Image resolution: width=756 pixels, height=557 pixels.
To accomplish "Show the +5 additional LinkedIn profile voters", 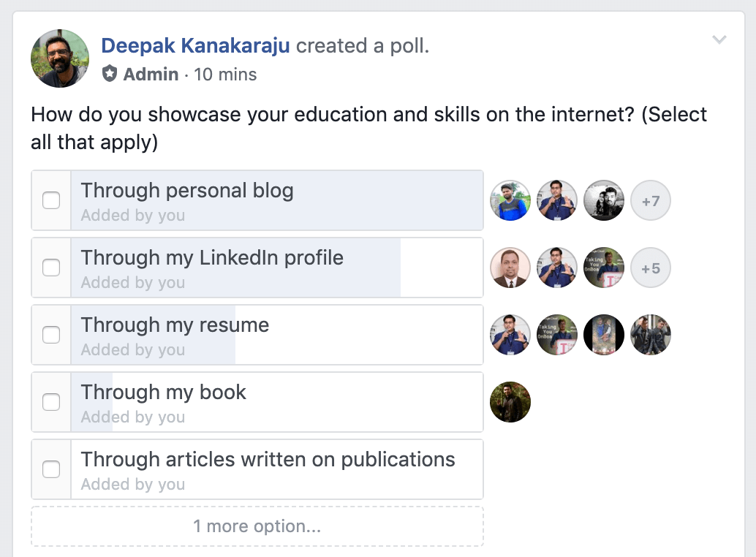I will [651, 268].
